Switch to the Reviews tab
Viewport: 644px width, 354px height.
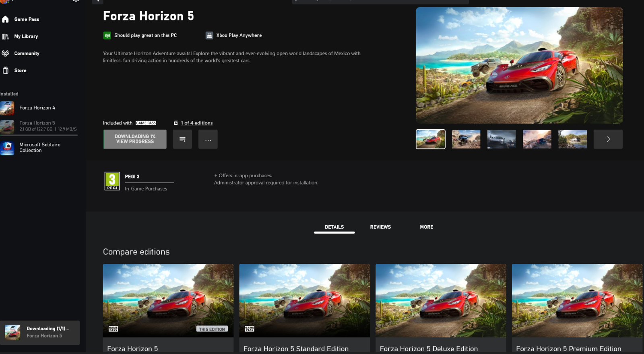point(380,227)
